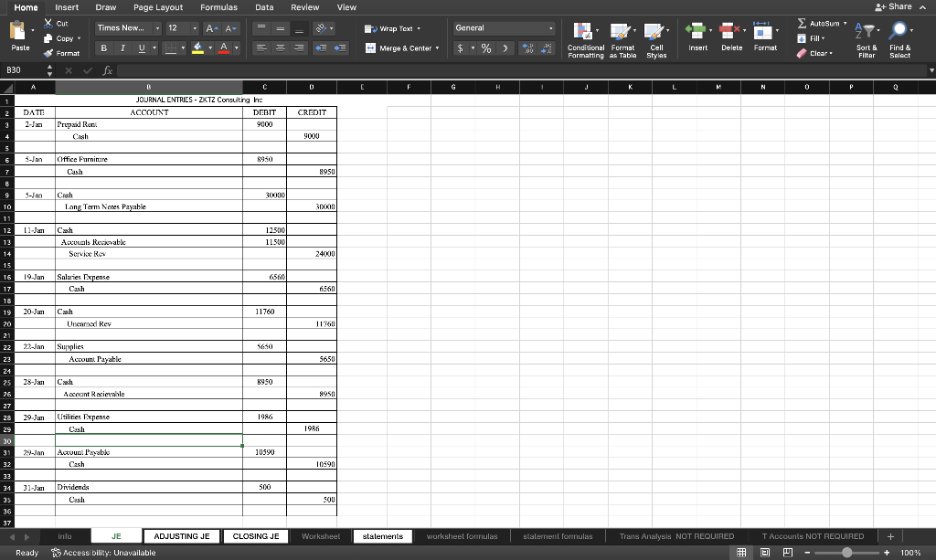The height and width of the screenshot is (560, 936).
Task: Switch to the statements sheet tab
Action: tap(383, 536)
